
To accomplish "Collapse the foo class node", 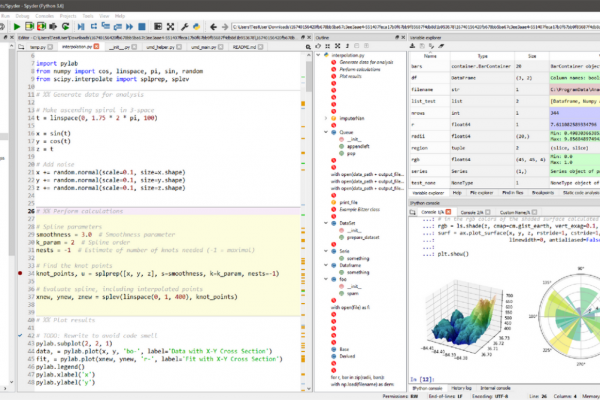I will coord(326,279).
